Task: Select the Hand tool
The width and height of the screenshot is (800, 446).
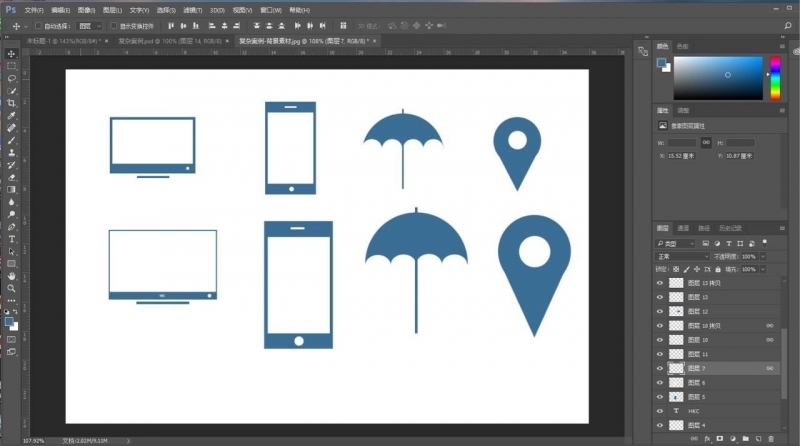Action: (x=12, y=276)
